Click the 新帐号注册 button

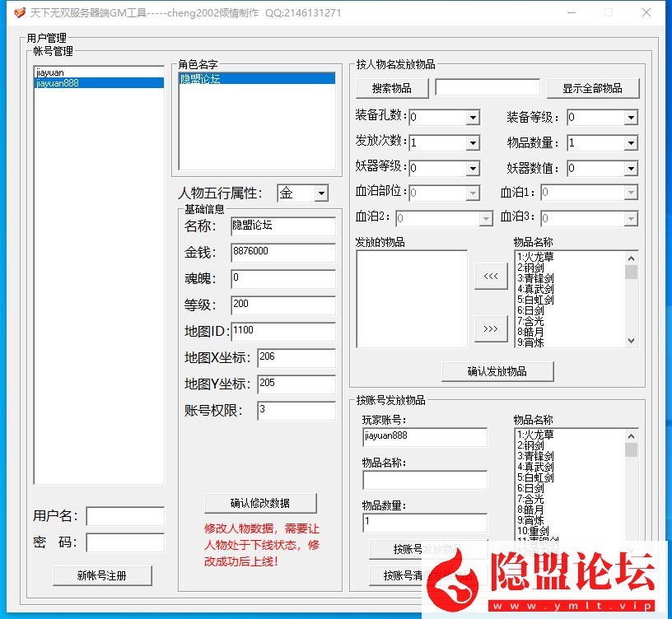102,575
